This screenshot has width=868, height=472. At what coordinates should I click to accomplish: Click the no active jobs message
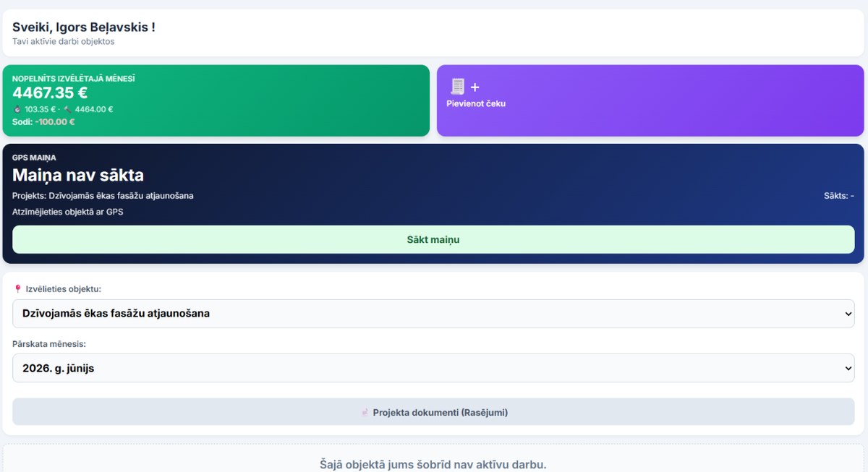pyautogui.click(x=433, y=464)
